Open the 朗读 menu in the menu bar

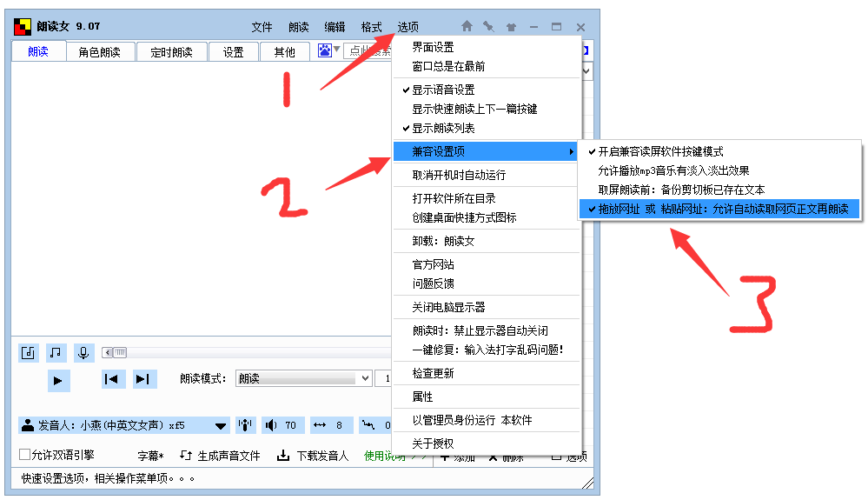tap(298, 27)
